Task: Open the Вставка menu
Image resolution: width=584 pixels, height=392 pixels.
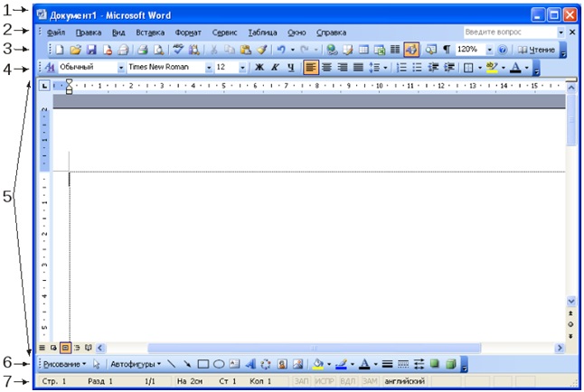Action: [x=150, y=33]
